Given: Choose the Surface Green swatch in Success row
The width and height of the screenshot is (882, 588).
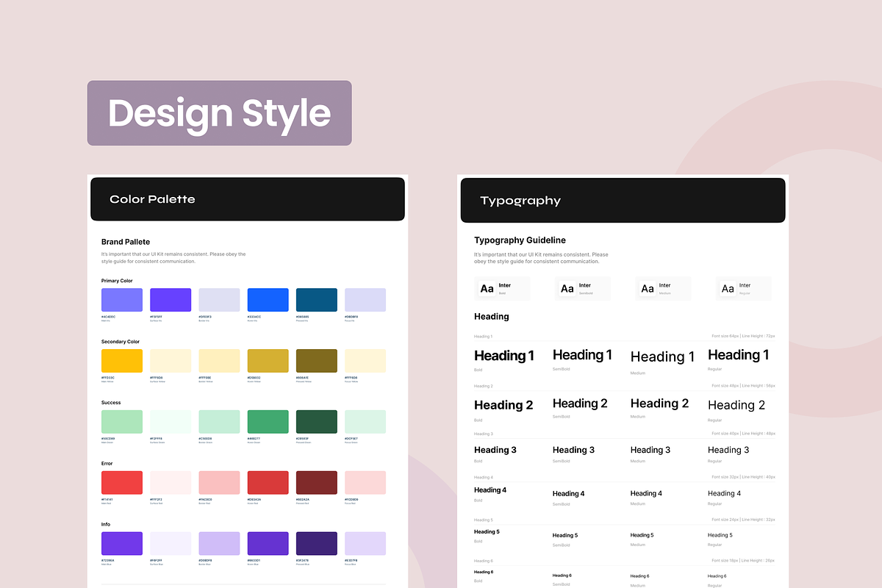Looking at the screenshot, I should pyautogui.click(x=171, y=422).
